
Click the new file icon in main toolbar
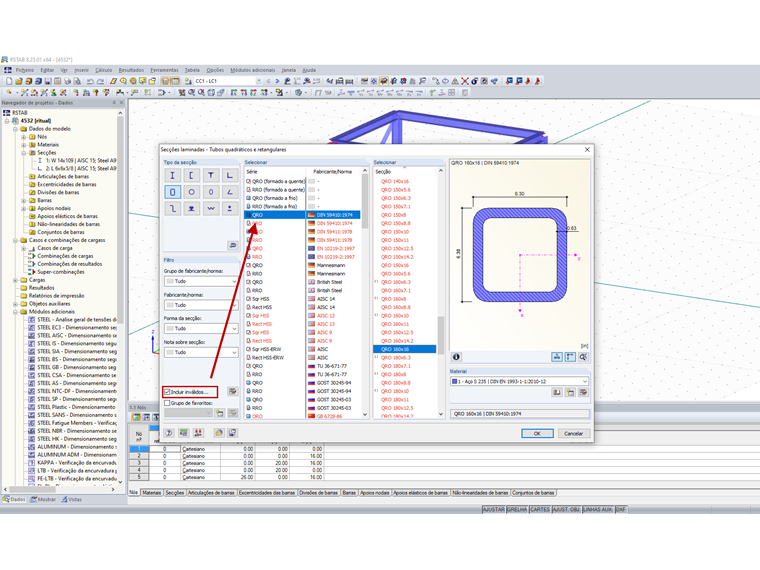point(9,81)
